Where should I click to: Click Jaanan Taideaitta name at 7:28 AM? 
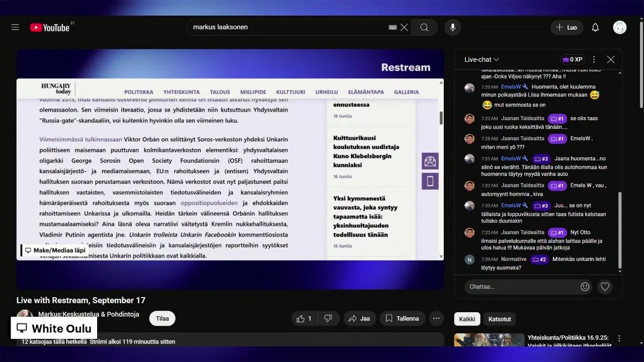coord(523,139)
